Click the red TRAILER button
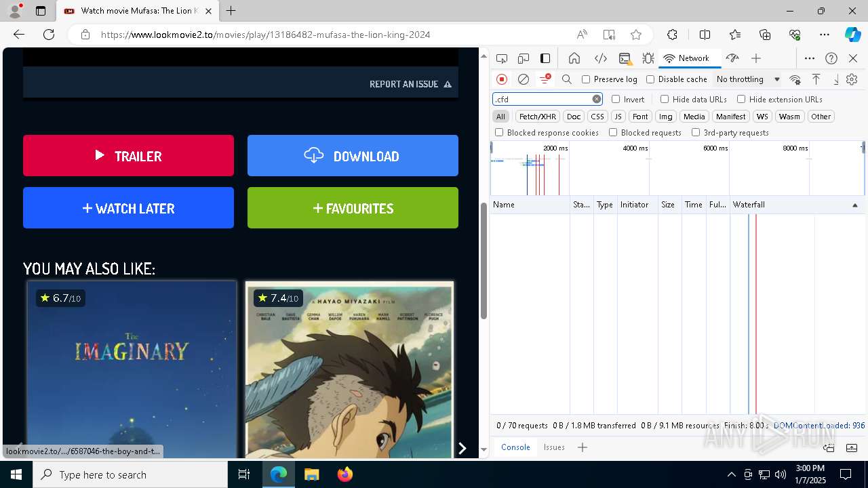The width and height of the screenshot is (868, 488). point(128,156)
